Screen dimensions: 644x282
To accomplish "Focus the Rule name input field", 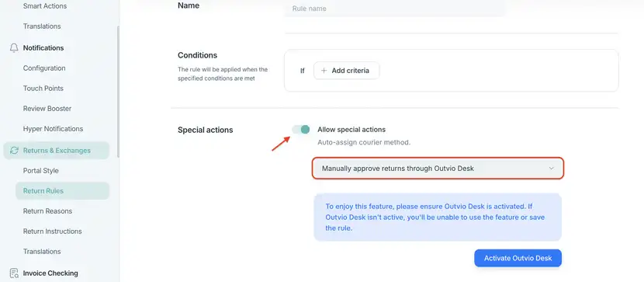I will (x=394, y=9).
